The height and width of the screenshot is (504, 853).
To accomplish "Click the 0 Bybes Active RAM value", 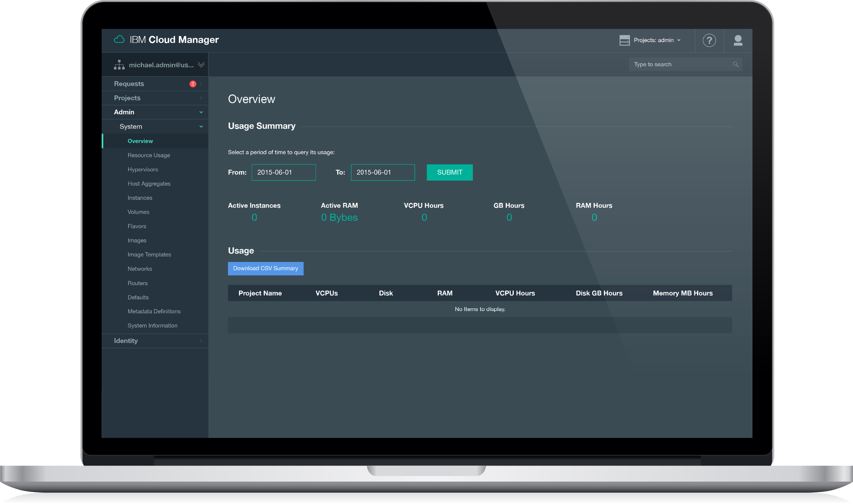I will click(339, 217).
